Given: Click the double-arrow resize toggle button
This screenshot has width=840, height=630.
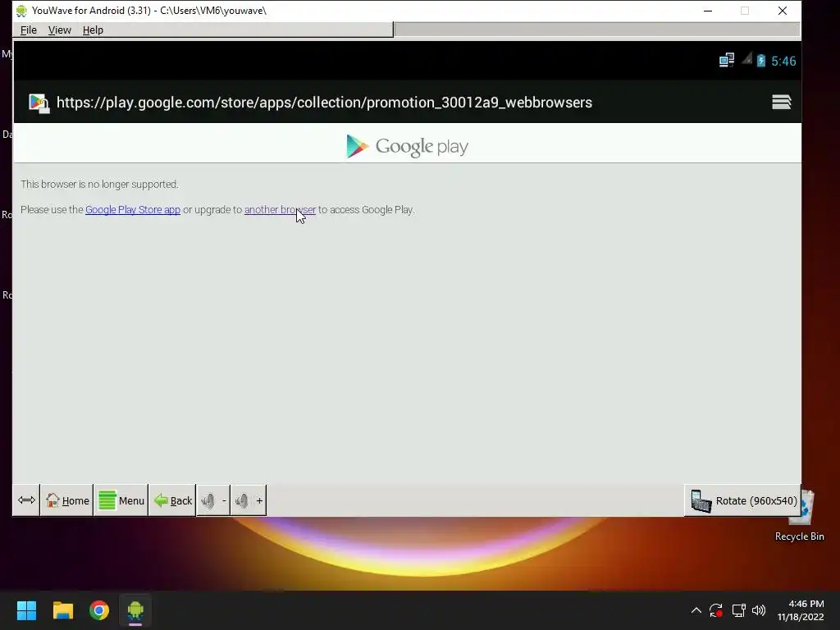Looking at the screenshot, I should pyautogui.click(x=26, y=500).
